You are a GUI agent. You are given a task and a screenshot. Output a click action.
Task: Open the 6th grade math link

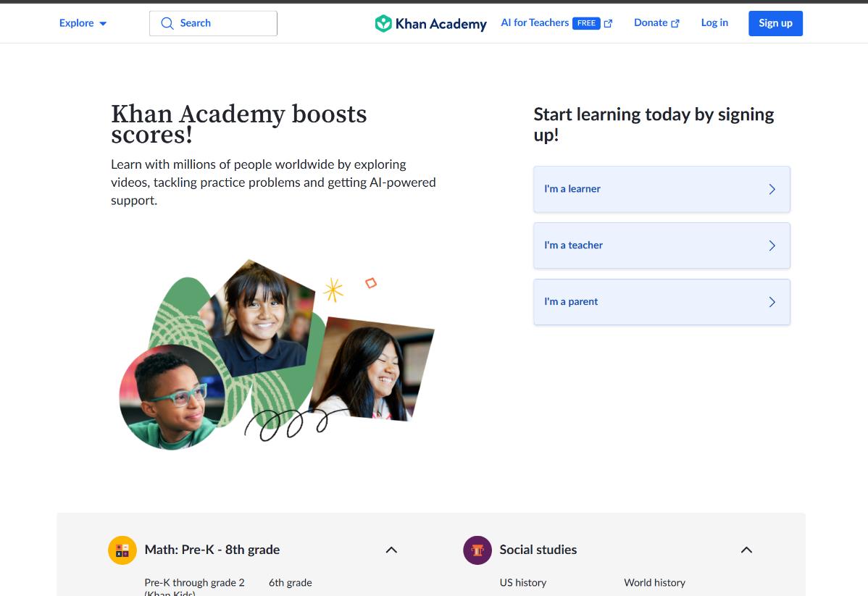point(290,582)
